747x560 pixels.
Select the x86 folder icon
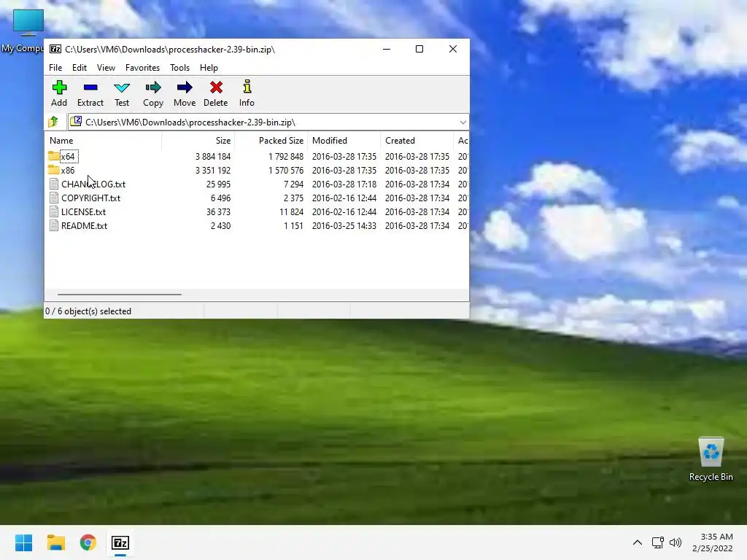pyautogui.click(x=54, y=170)
